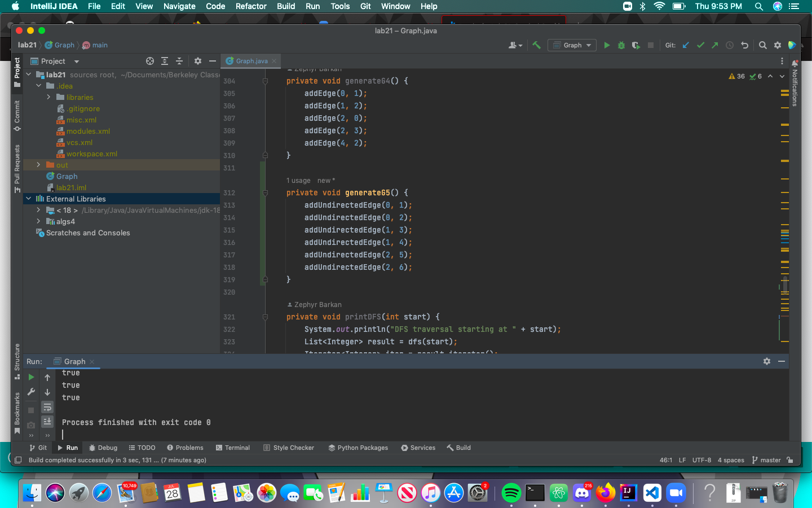
Task: Click the green Debug bug icon in the toolbar
Action: [x=621, y=45]
